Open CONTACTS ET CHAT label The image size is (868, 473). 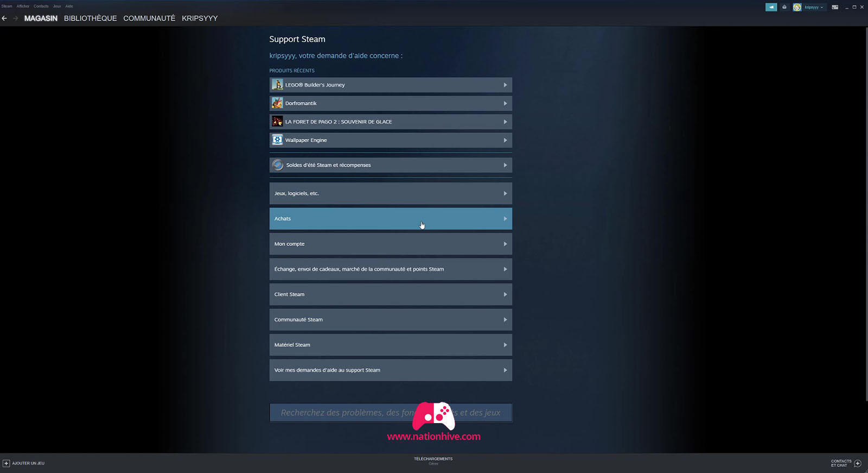click(x=841, y=463)
